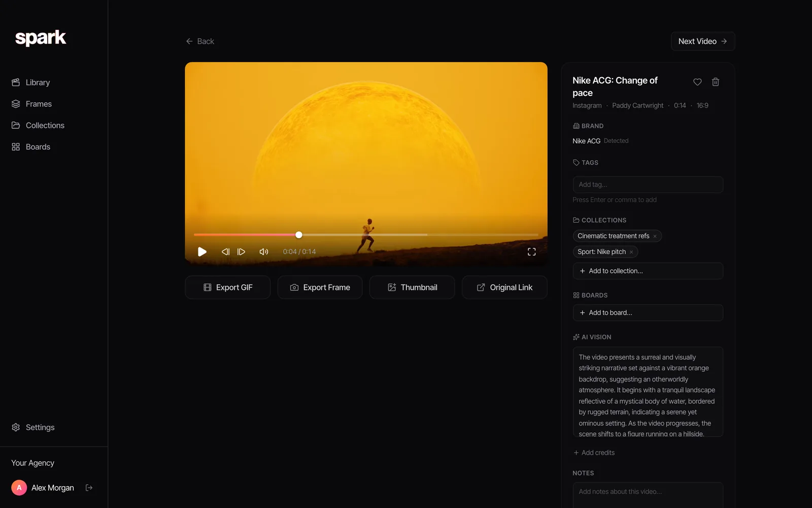Favorite the video with heart icon
This screenshot has height=508, width=812.
coord(697,82)
